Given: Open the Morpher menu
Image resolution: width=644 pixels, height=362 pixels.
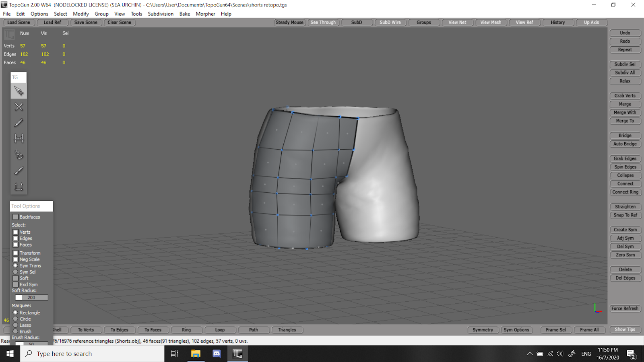Looking at the screenshot, I should (x=205, y=14).
